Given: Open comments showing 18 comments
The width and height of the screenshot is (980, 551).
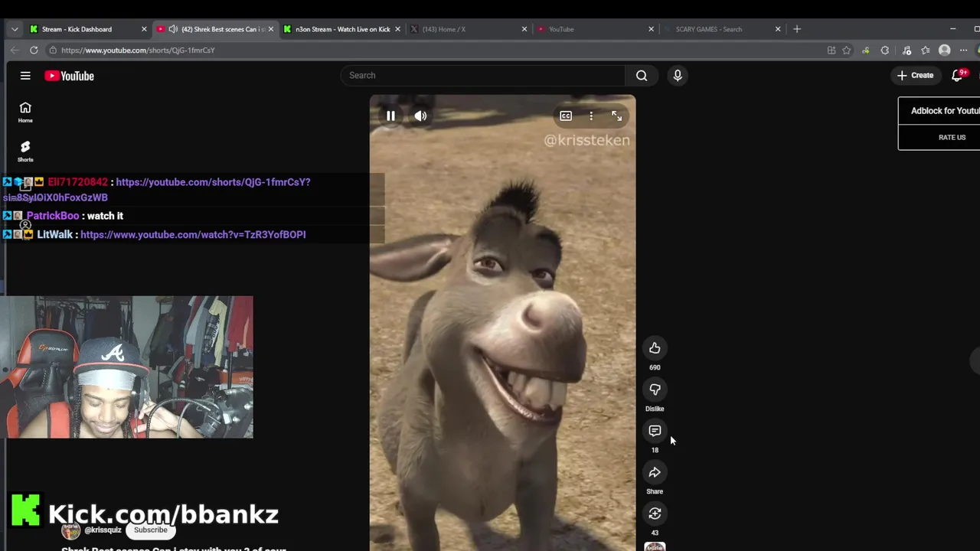Looking at the screenshot, I should (x=655, y=431).
